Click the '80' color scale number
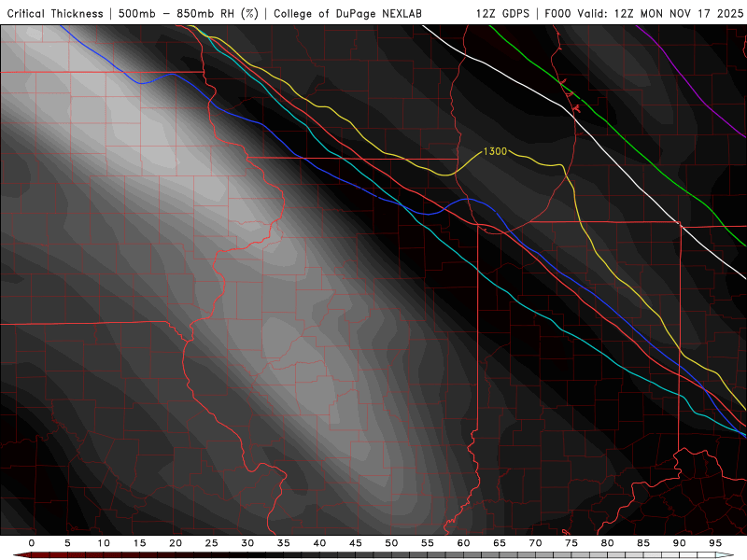The width and height of the screenshot is (747, 560). point(608,543)
